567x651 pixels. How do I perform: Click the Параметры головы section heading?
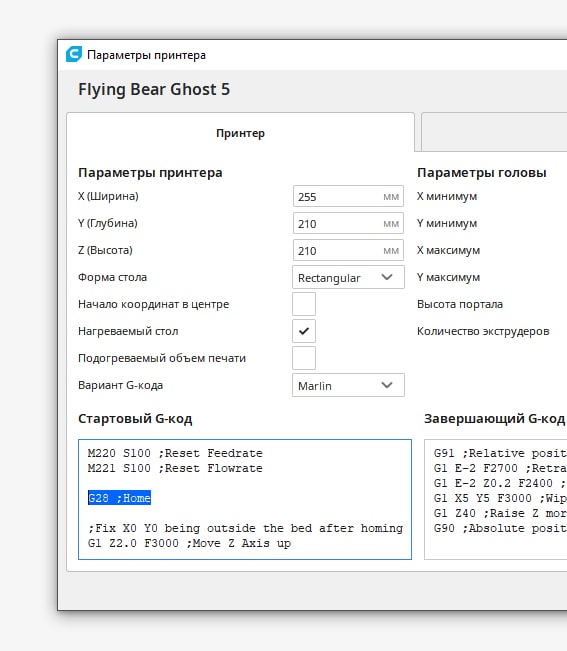click(x=482, y=172)
